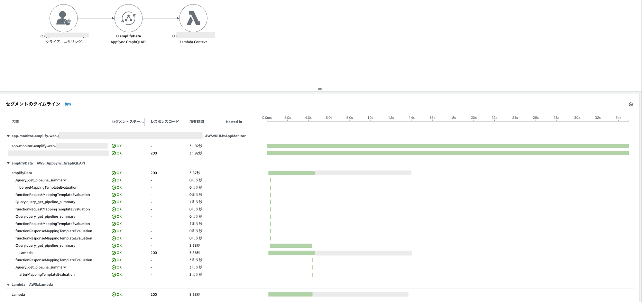Click the セグメントステー... column header
The width and height of the screenshot is (644, 302).
click(128, 122)
